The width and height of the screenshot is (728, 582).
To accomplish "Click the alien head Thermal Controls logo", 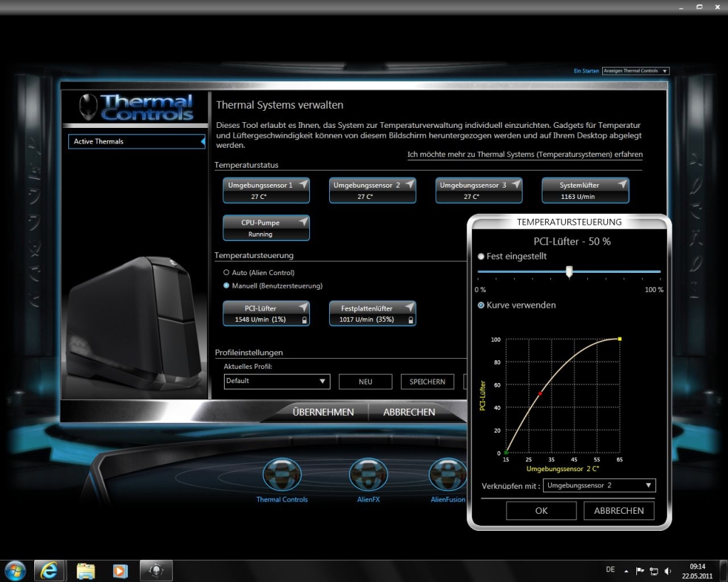I will coord(88,107).
